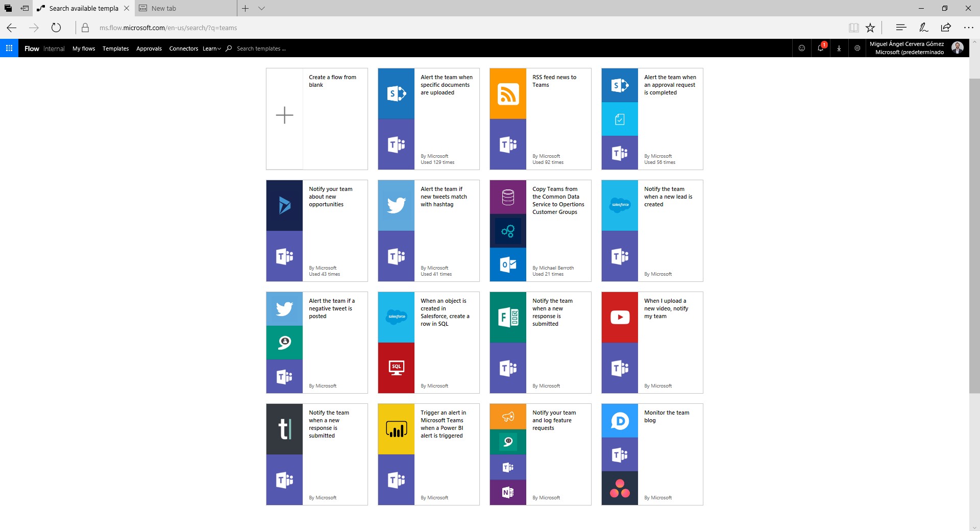Click Twitter icon on negative tweet card
The width and height of the screenshot is (980, 531).
(x=284, y=309)
